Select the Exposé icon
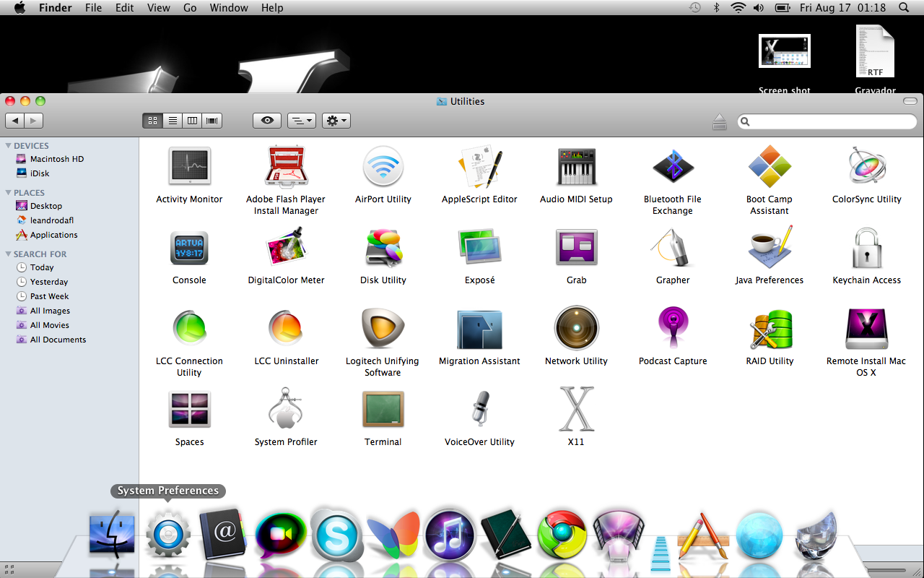This screenshot has height=578, width=924. 480,248
